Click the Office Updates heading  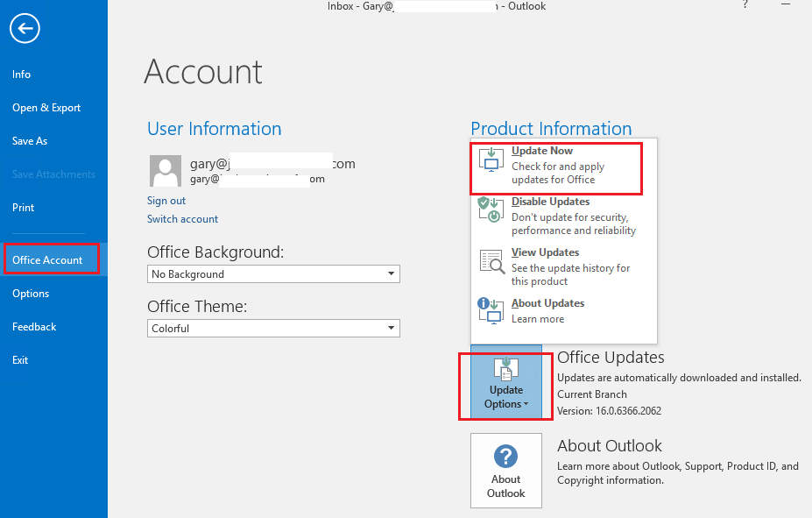(611, 358)
